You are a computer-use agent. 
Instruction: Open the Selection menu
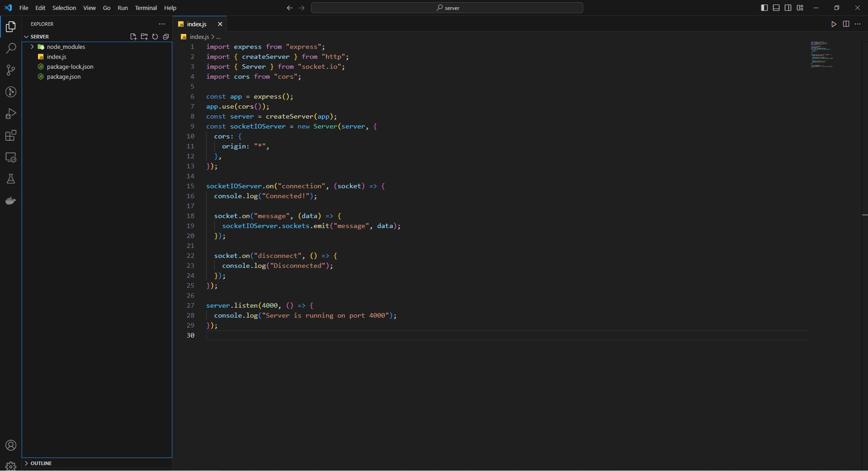click(x=64, y=8)
